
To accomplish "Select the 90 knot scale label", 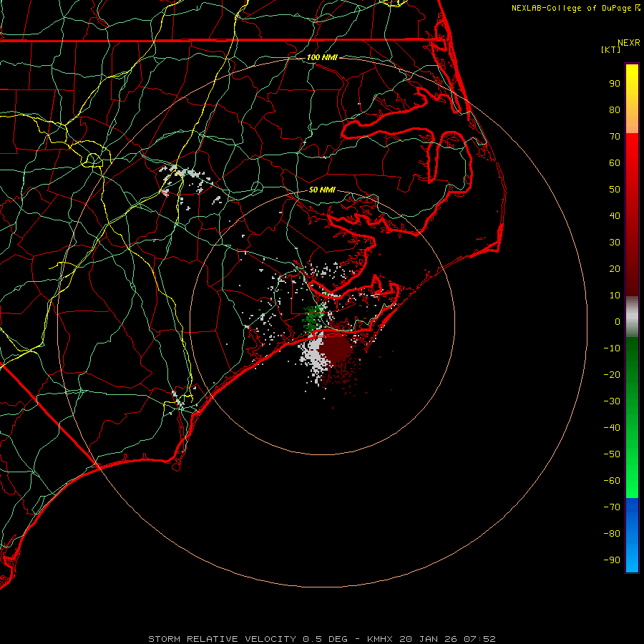I will coord(615,84).
